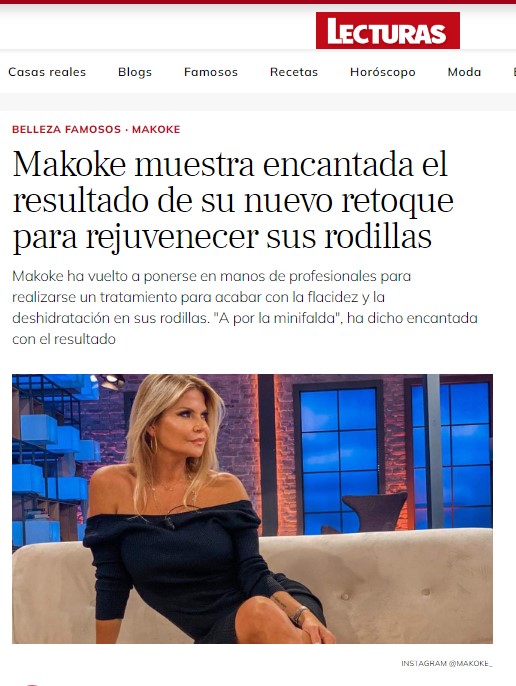Click the Instagram @MAKOKE_ photo credit
The height and width of the screenshot is (686, 516).
[446, 663]
